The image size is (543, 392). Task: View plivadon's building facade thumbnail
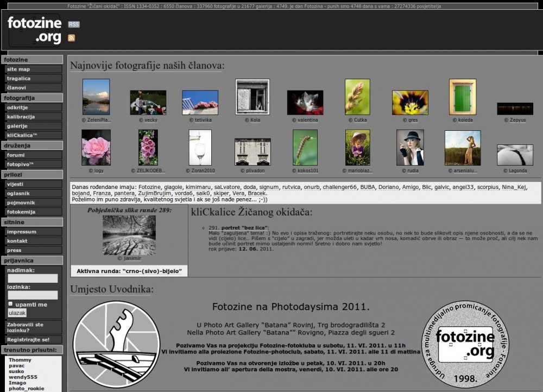point(252,152)
